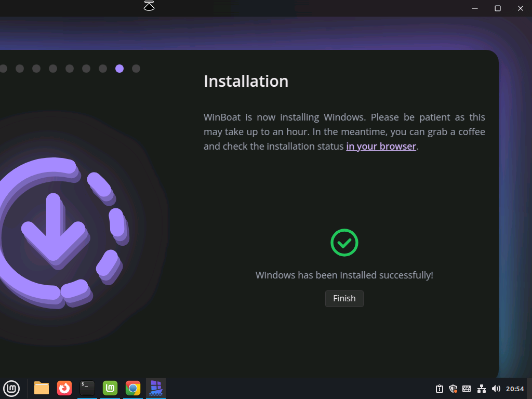Click the green success checkmark icon

click(344, 243)
